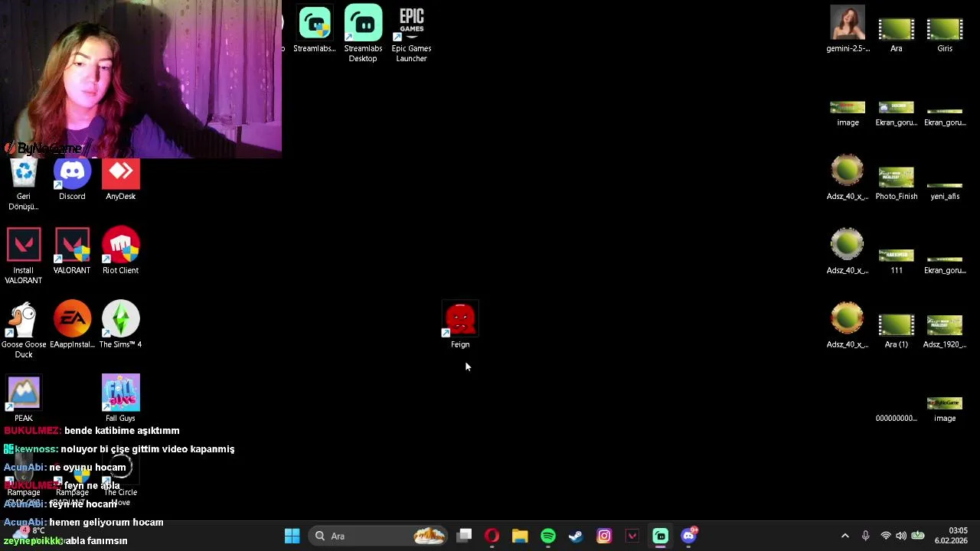This screenshot has height=551, width=980.
Task: Click the Windows Start button
Action: pos(292,536)
